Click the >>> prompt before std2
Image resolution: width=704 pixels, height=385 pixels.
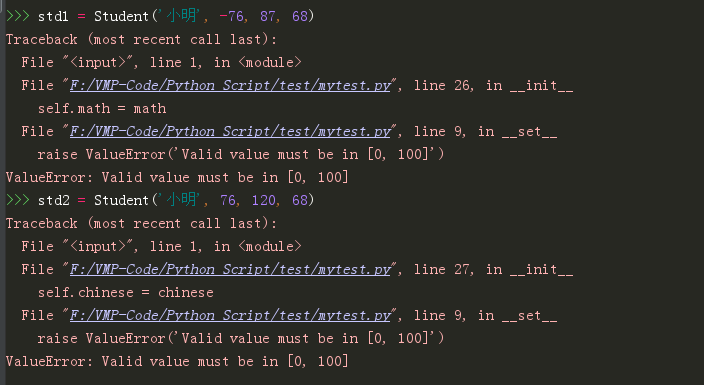18,200
